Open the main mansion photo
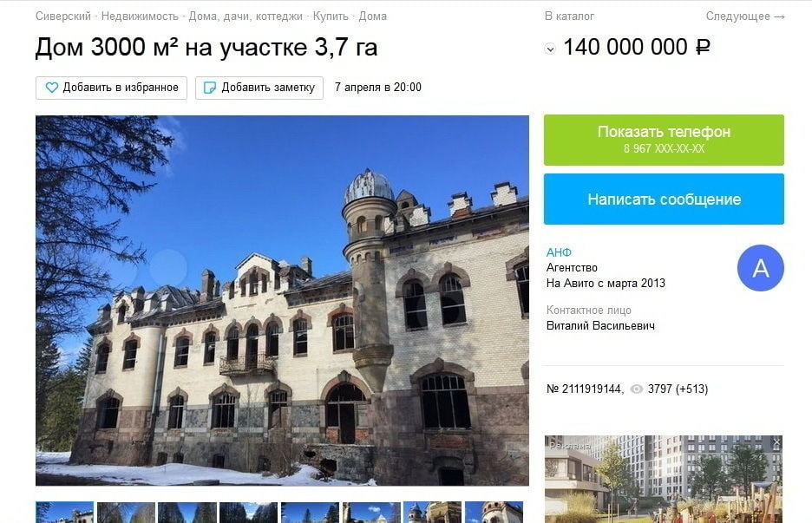Viewport: 812px width, 523px height. 282,300
